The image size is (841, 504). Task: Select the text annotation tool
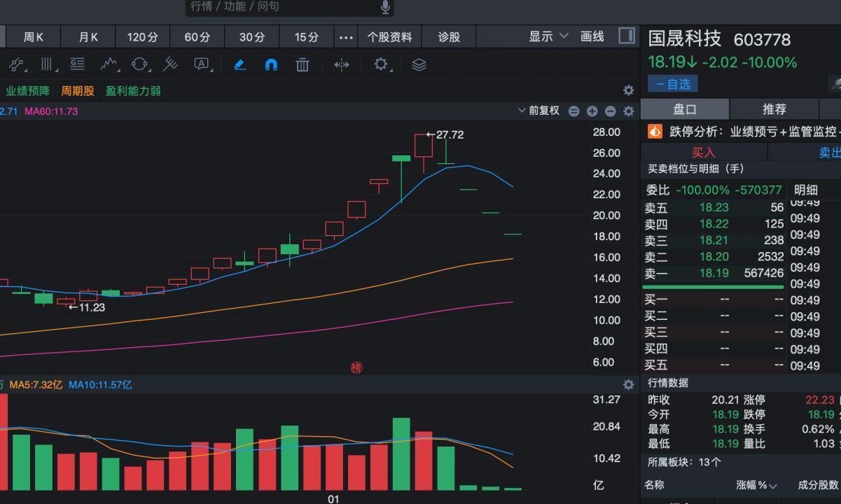pyautogui.click(x=202, y=64)
